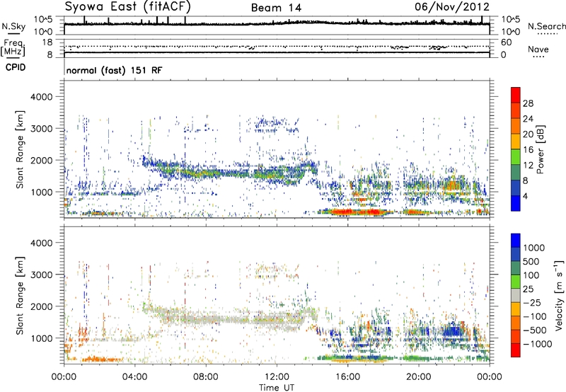Click the 'CPID' label

(x=16, y=67)
